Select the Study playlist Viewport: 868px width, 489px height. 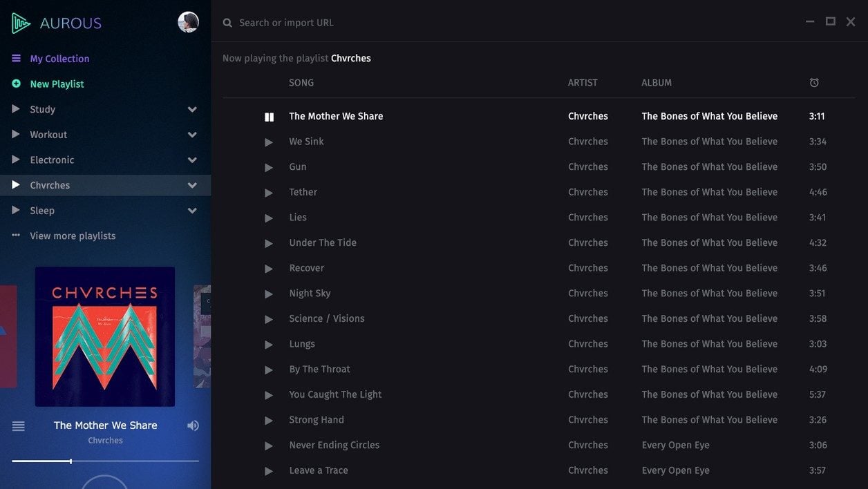(x=42, y=109)
